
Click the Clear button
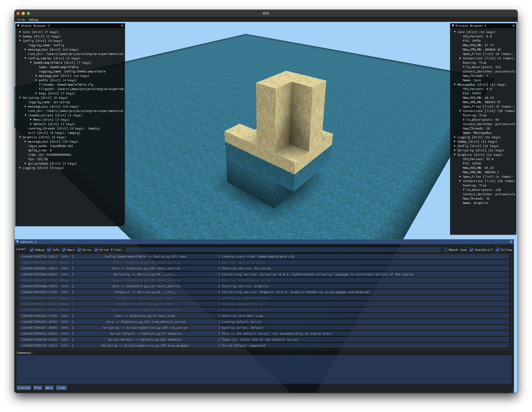(x=61, y=388)
